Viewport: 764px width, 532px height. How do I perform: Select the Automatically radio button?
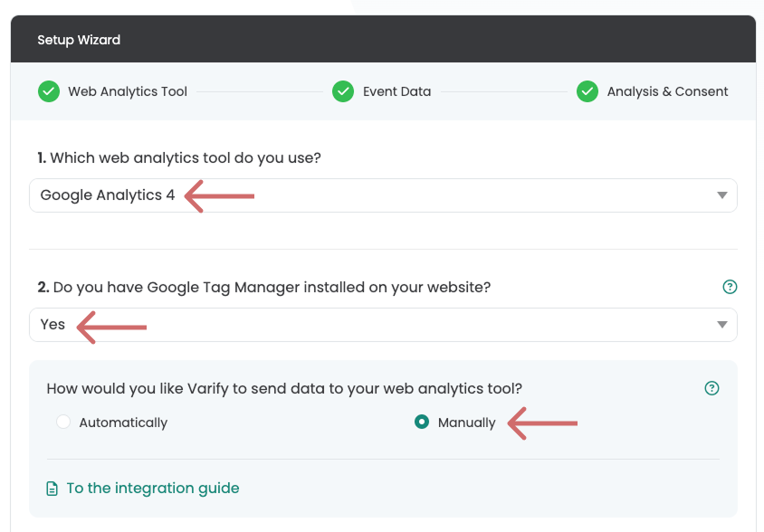tap(63, 422)
